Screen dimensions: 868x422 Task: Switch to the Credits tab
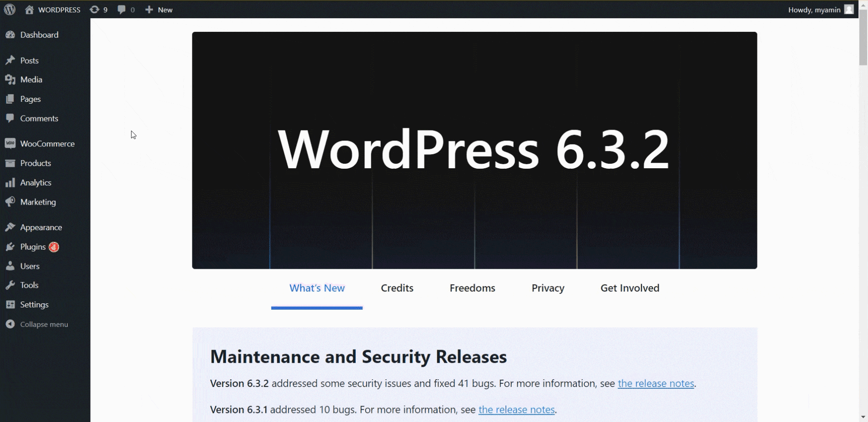[397, 288]
